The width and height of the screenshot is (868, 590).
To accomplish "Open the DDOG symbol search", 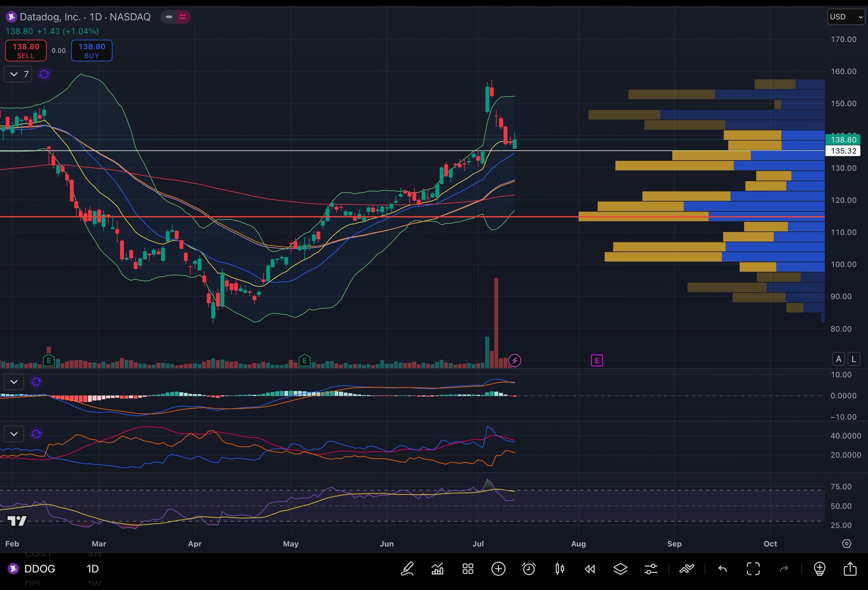I will click(39, 568).
